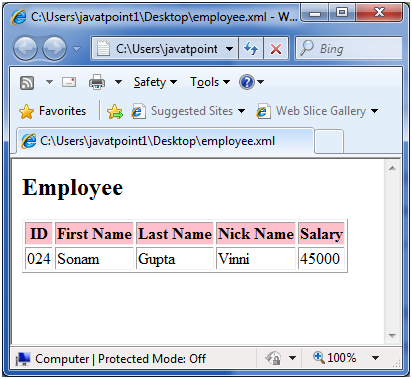Expand the print options dropdown arrow
This screenshot has height=379, width=412.
118,82
